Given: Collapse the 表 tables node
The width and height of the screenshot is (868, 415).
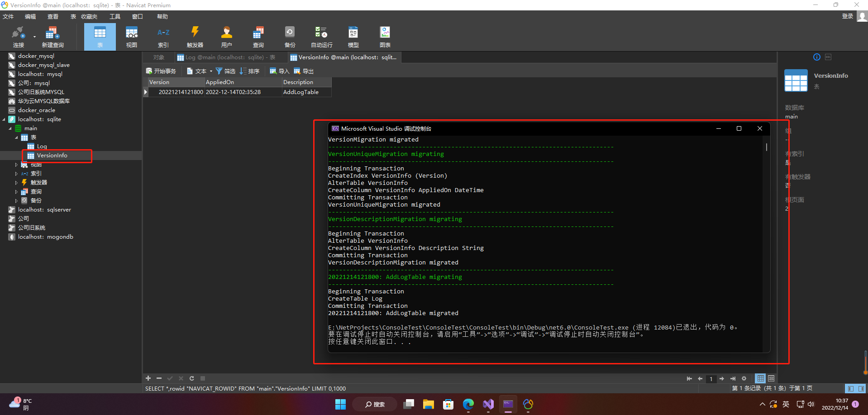Looking at the screenshot, I should 17,137.
